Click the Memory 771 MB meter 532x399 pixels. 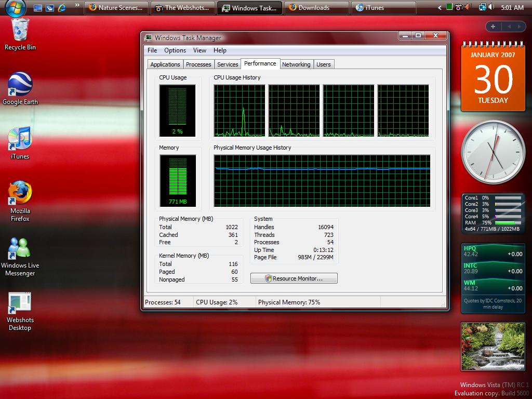click(178, 180)
